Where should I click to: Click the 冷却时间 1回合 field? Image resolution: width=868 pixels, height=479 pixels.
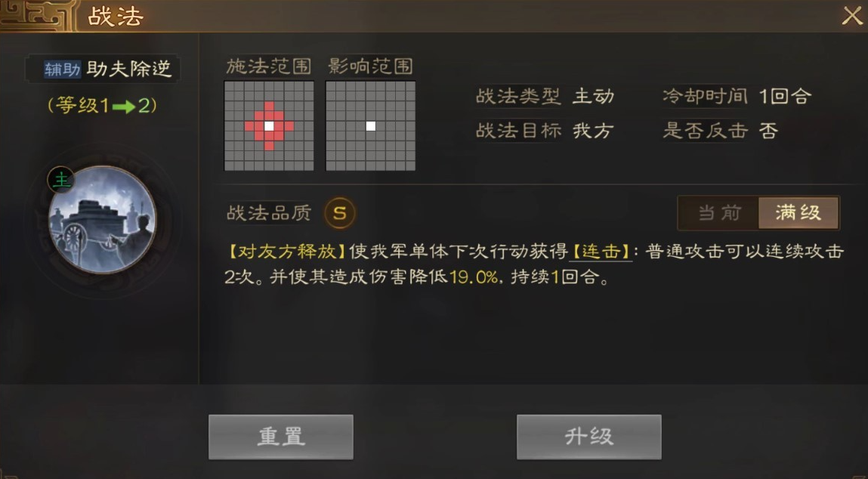coord(737,97)
